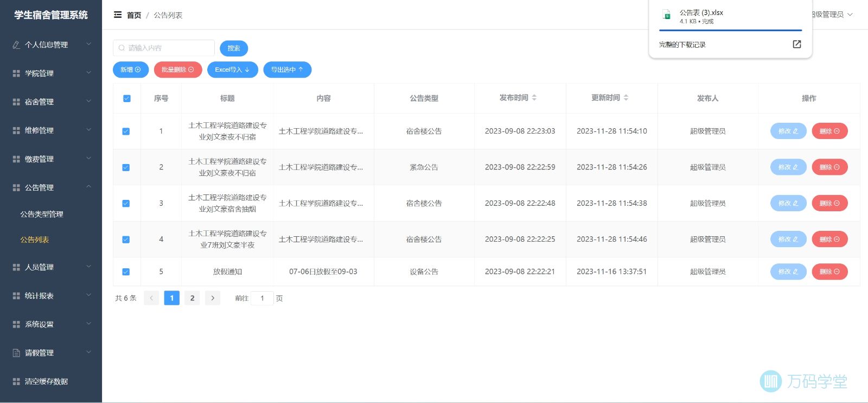Screen dimensions: 868x403
Task: Uncheck the checkbox for row 3
Action: (126, 204)
